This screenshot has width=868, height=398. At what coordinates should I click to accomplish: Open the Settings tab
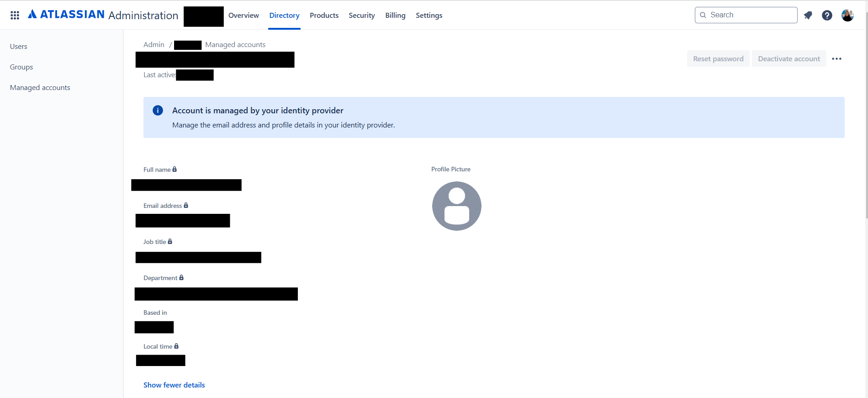pyautogui.click(x=429, y=15)
